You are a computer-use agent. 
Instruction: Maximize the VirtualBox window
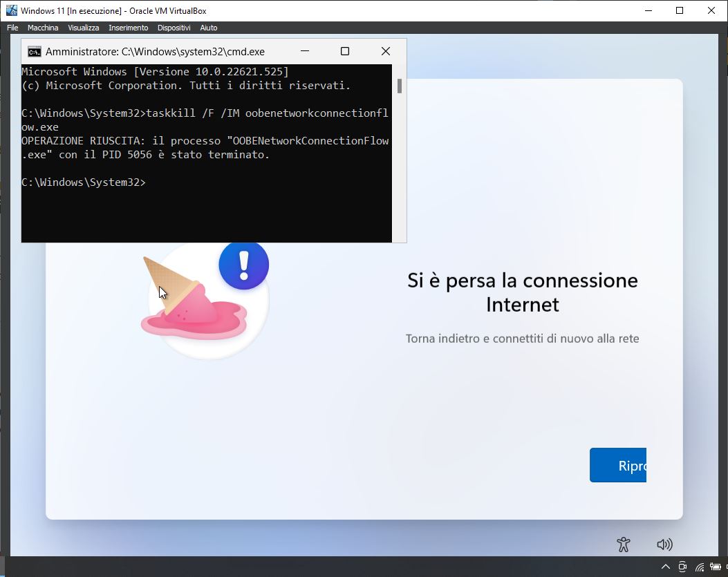[x=679, y=10]
